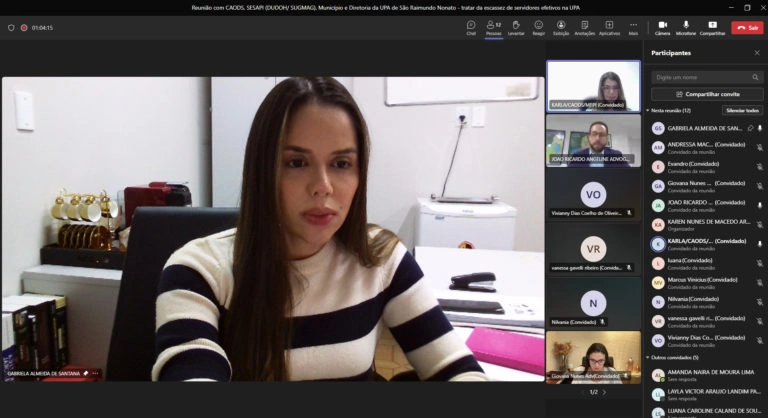The image size is (768, 418).
Task: Click the Digite um nome search field
Action: click(x=700, y=77)
